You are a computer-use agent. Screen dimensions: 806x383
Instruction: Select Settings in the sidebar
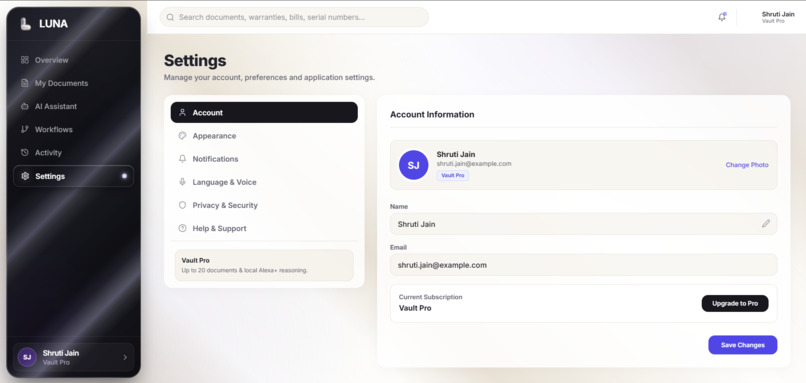(74, 176)
